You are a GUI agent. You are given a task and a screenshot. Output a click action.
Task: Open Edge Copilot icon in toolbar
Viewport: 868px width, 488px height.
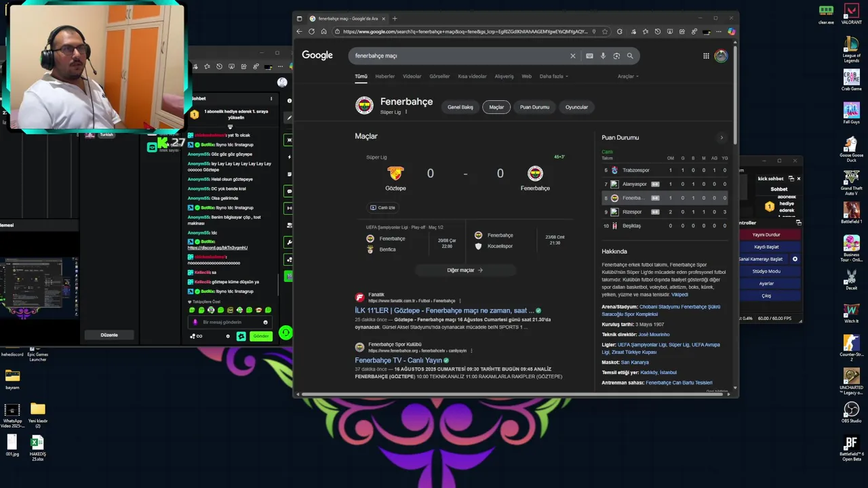point(731,31)
